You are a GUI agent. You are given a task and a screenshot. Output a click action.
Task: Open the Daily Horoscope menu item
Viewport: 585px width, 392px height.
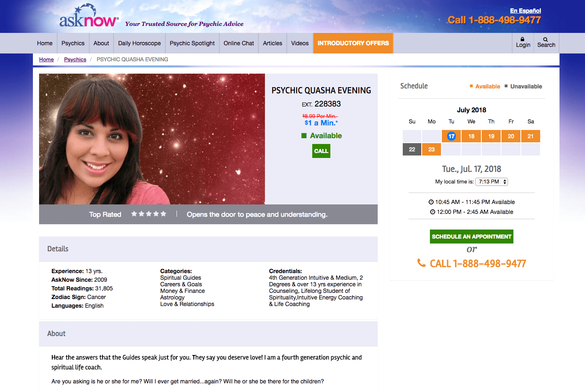[x=139, y=43]
